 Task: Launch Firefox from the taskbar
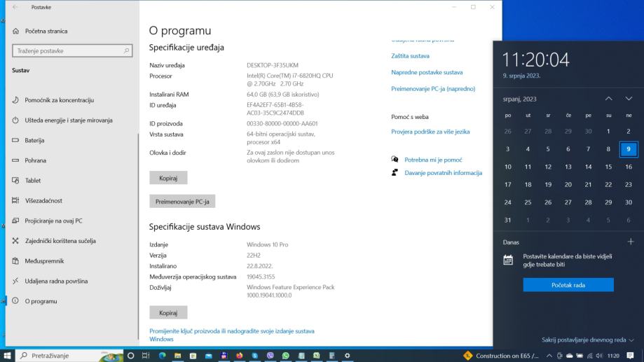click(x=240, y=356)
